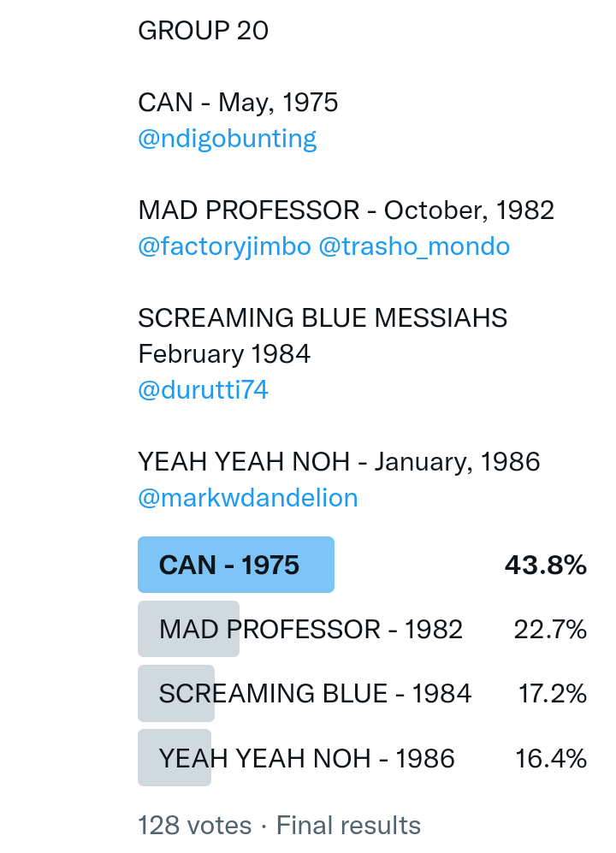Click the 16.4% result percentage

(550, 758)
